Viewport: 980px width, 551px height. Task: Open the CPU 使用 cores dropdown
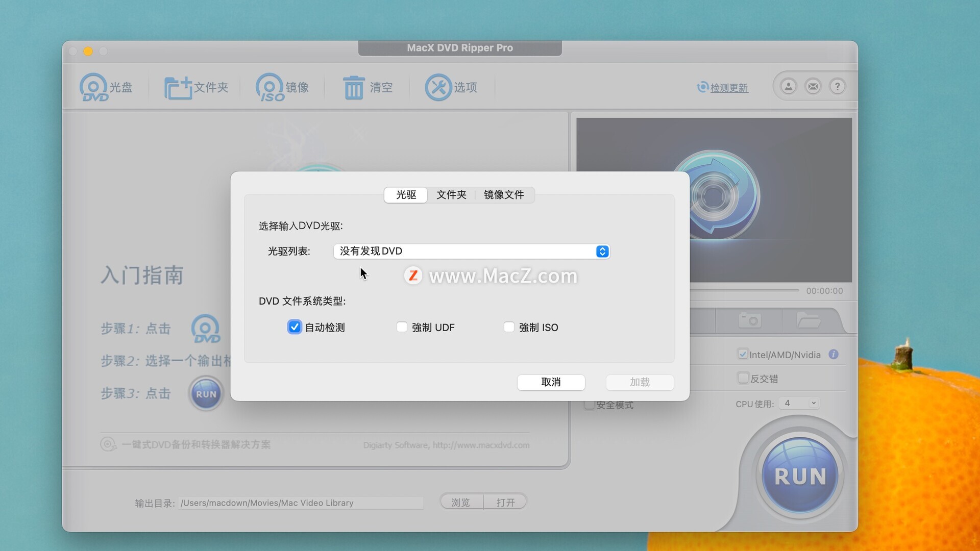799,403
